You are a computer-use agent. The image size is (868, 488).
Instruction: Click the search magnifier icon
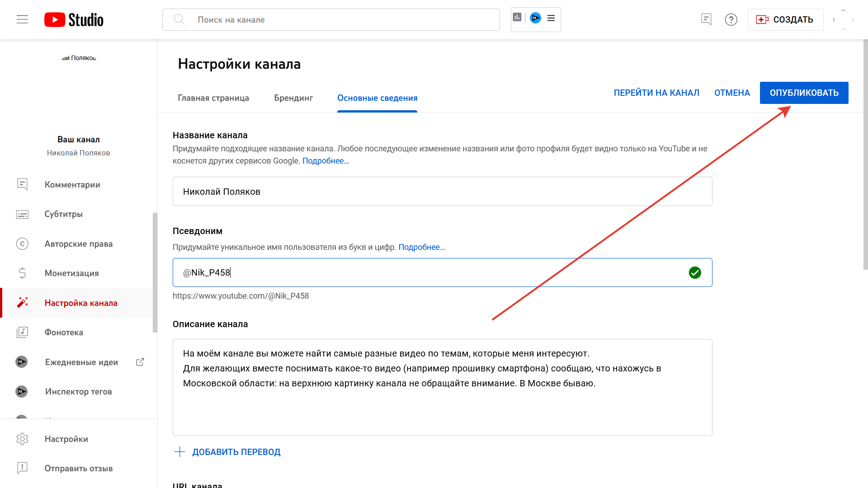(x=179, y=19)
